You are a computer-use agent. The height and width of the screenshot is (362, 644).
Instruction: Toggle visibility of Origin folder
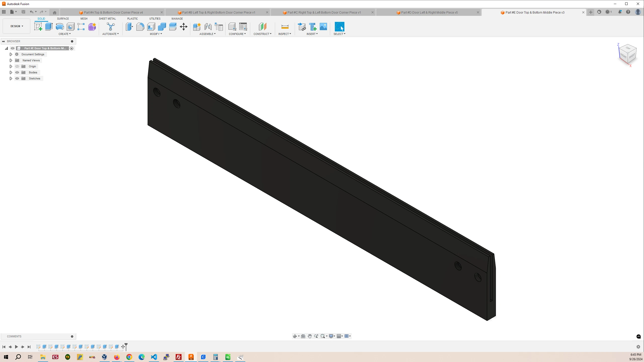tap(17, 66)
